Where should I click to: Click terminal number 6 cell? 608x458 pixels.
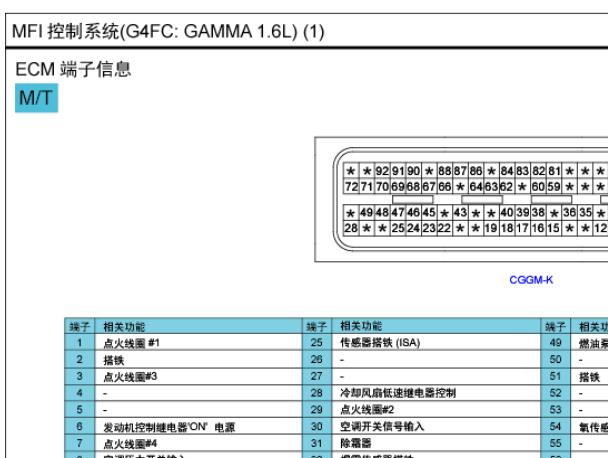coord(79,427)
